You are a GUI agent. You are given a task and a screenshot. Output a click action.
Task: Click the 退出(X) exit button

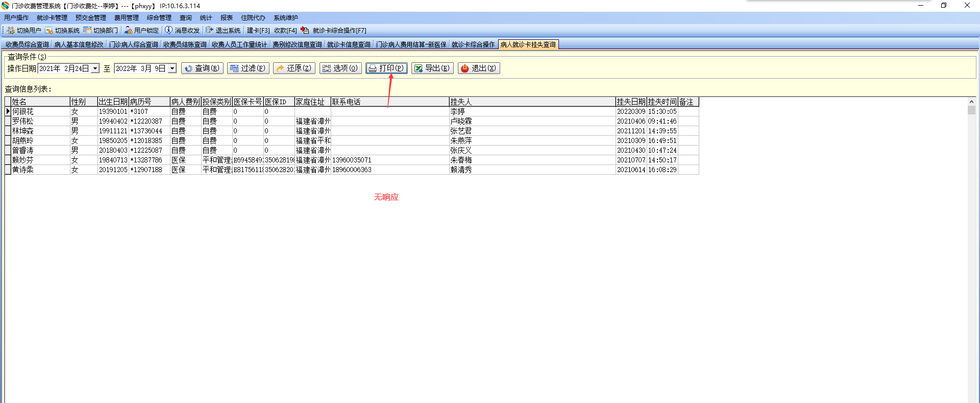[479, 68]
